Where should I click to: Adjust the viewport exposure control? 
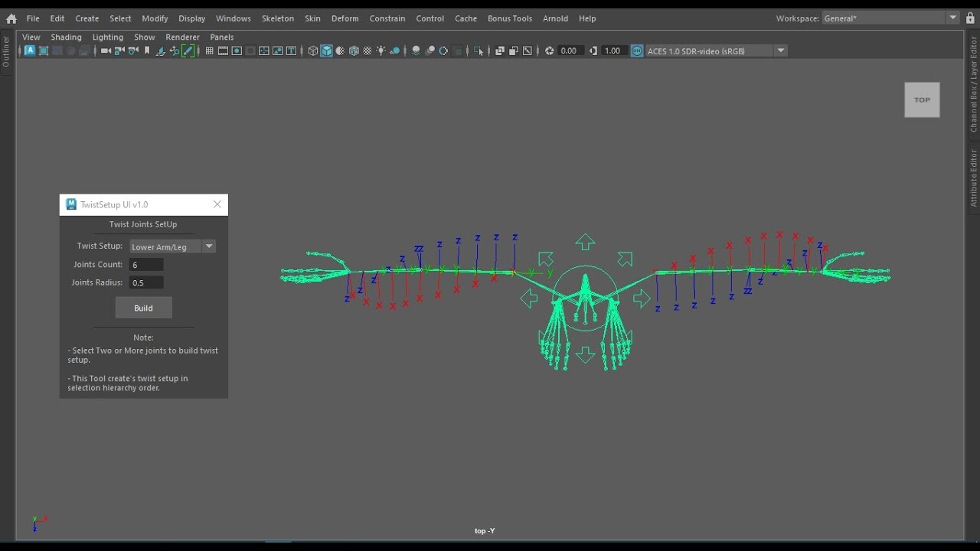[x=570, y=51]
